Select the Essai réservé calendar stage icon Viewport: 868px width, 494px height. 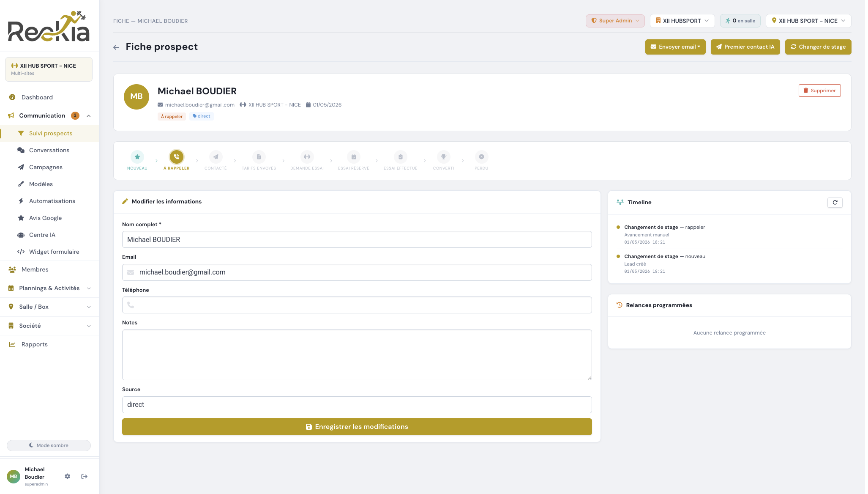click(x=354, y=157)
